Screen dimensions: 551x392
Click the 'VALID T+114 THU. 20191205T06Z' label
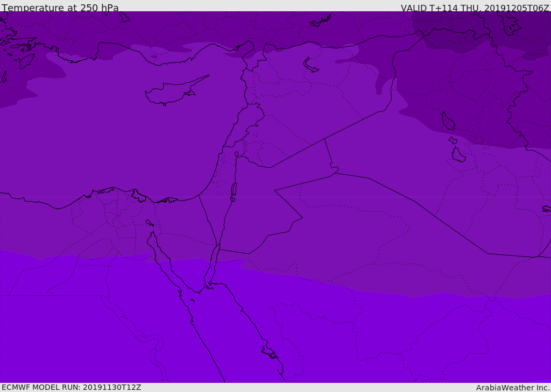click(x=475, y=8)
